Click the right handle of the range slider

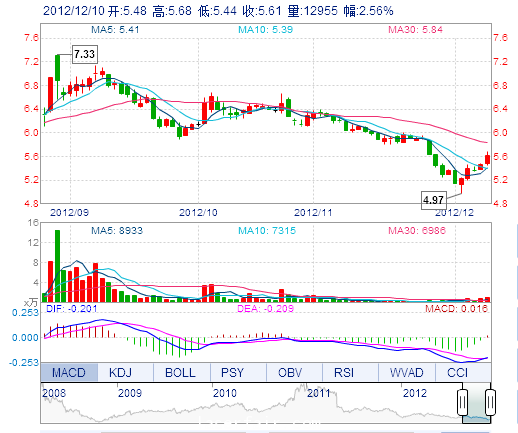tap(490, 402)
